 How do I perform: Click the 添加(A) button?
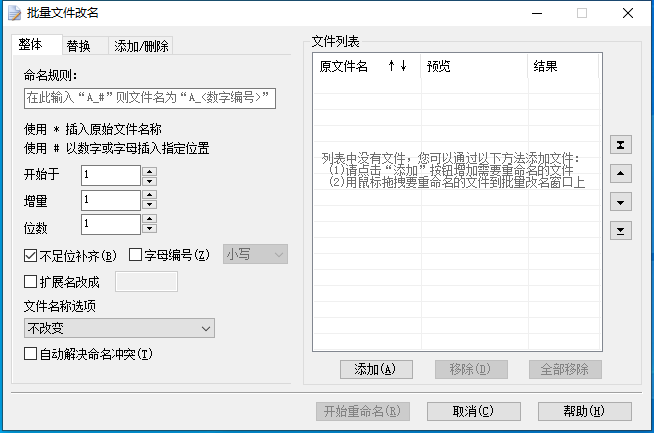[x=369, y=369]
